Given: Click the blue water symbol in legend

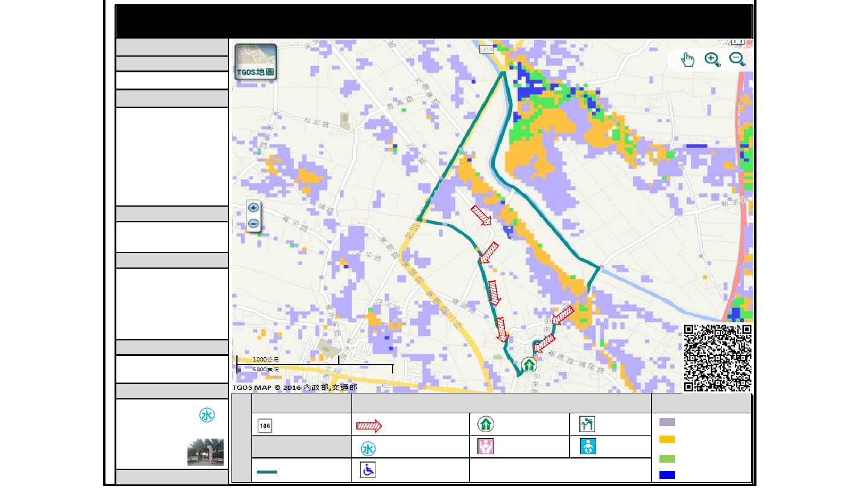Looking at the screenshot, I should tap(368, 449).
